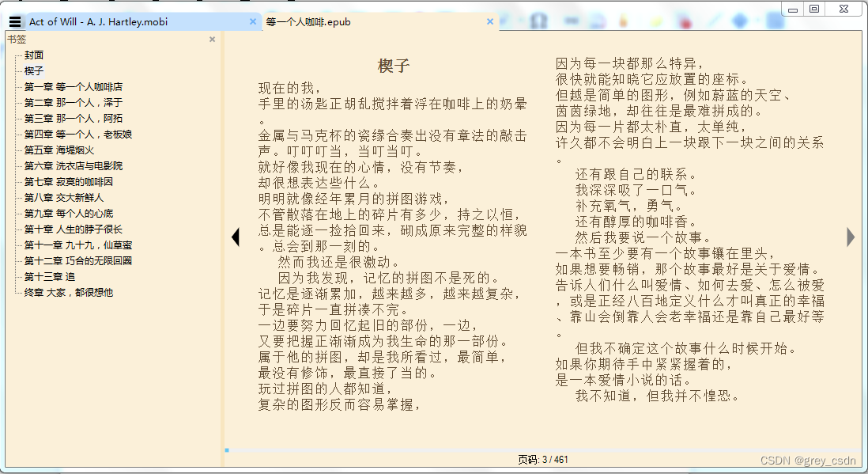The height and width of the screenshot is (474, 868).
Task: Jump to 第三章 那一个人，阿拓
Action: (73, 118)
